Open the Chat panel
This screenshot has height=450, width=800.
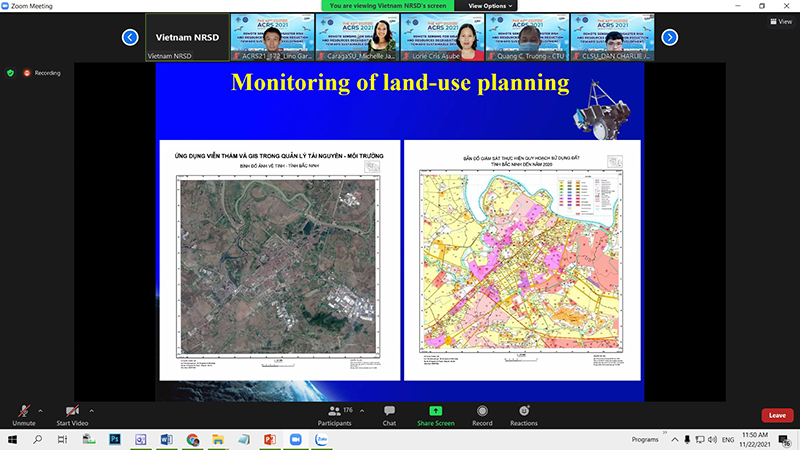[x=389, y=416]
